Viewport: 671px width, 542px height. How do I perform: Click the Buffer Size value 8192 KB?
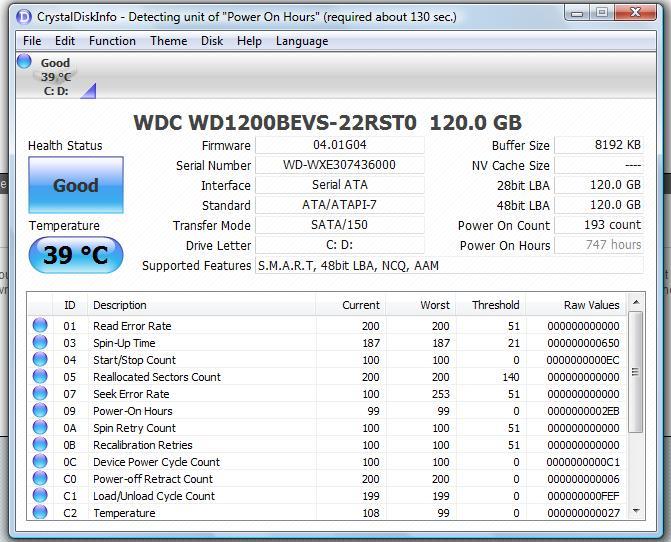599,145
